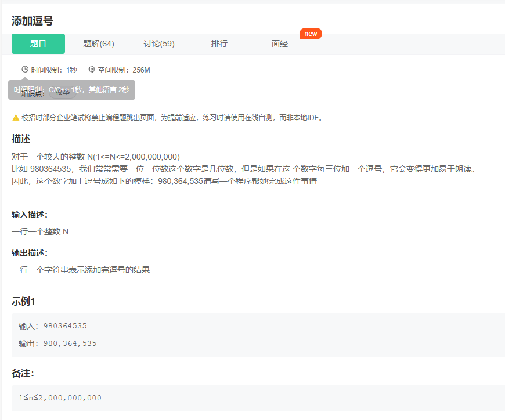This screenshot has height=420, width=505.
Task: Click the chip icon beside 空间限制
Action: (x=92, y=70)
